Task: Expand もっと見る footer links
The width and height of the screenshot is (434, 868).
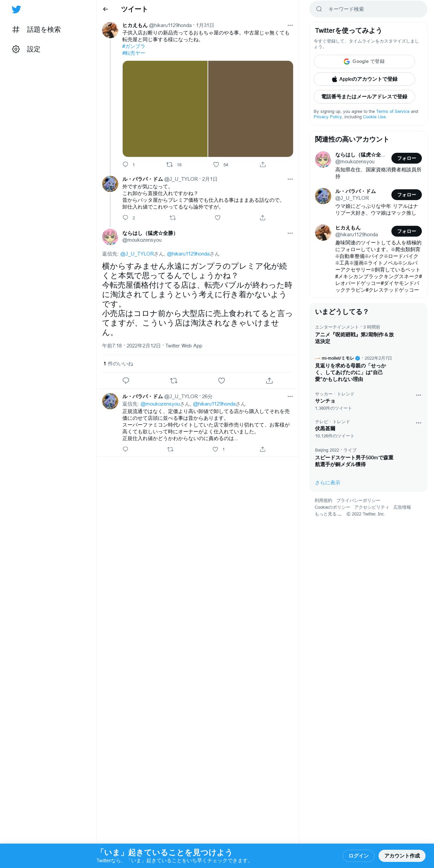Action: (x=328, y=514)
